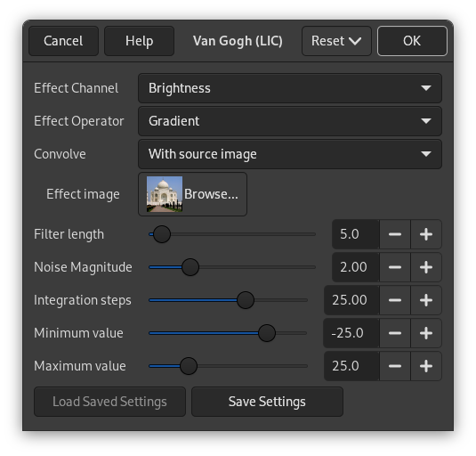
Task: Focus the Noise Magnitude value field
Action: (356, 267)
